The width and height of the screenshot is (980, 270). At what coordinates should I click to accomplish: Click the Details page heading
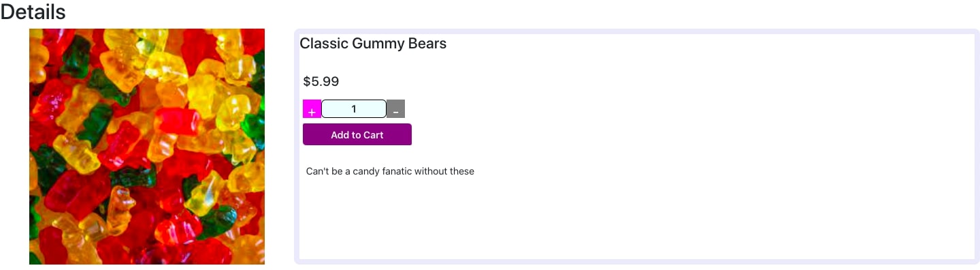pos(33,12)
